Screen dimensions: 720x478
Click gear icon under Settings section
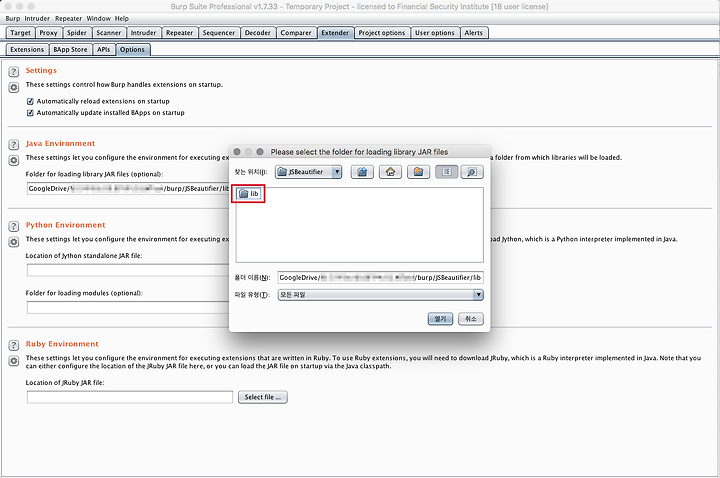pos(14,87)
